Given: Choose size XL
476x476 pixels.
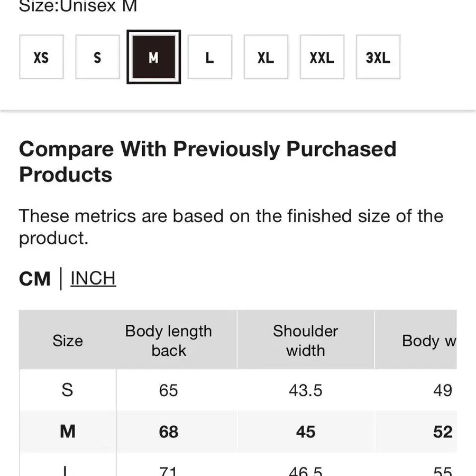Looking at the screenshot, I should (266, 57).
